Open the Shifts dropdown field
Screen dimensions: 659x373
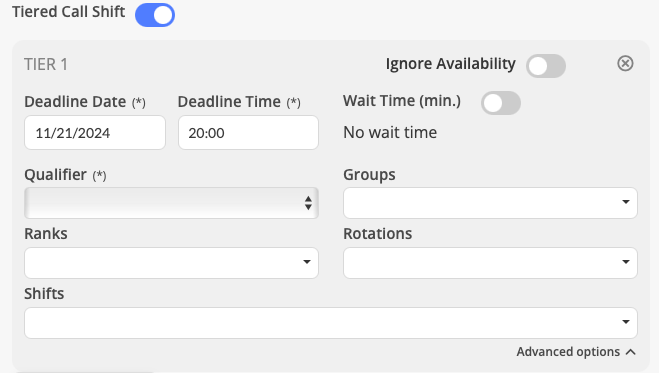[331, 323]
